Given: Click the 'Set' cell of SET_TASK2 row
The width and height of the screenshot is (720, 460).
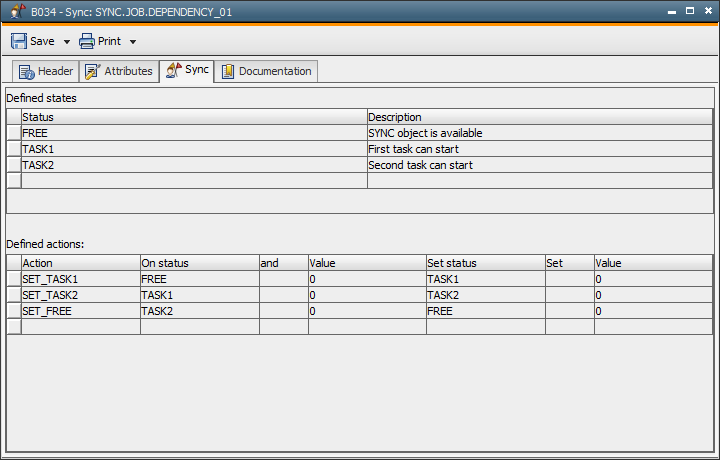Looking at the screenshot, I should (570, 295).
